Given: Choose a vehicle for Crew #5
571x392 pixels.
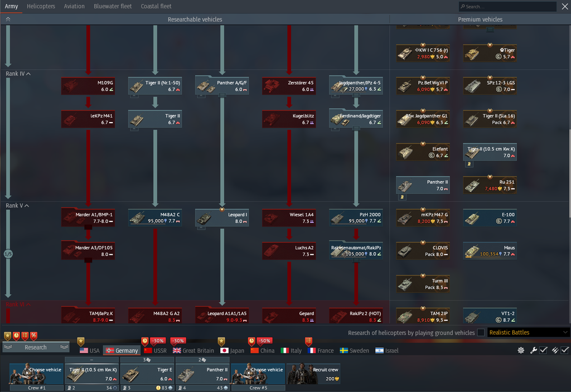Looking at the screenshot, I should click(x=258, y=374).
